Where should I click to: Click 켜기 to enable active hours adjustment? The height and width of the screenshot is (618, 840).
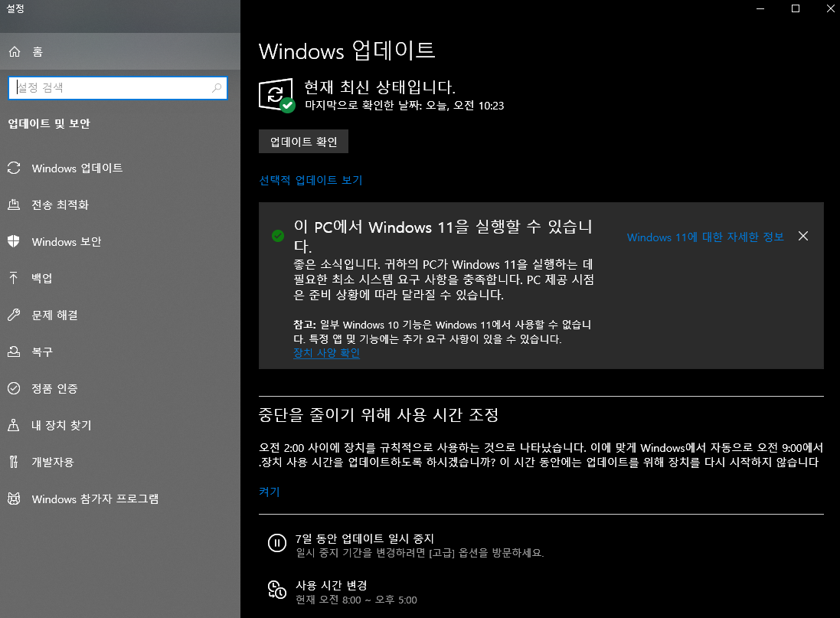pos(269,492)
